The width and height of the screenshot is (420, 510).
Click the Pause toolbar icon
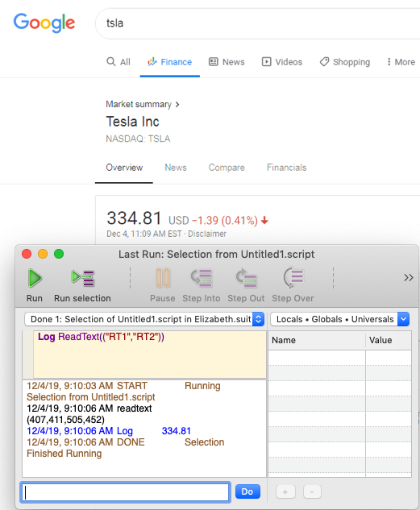(162, 278)
